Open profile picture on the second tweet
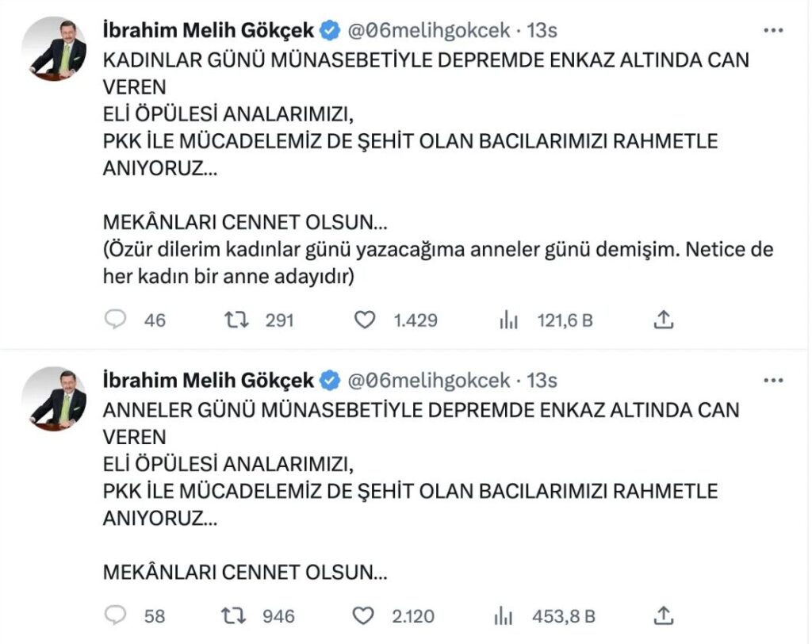Viewport: 812px width, 644px height. tap(54, 399)
